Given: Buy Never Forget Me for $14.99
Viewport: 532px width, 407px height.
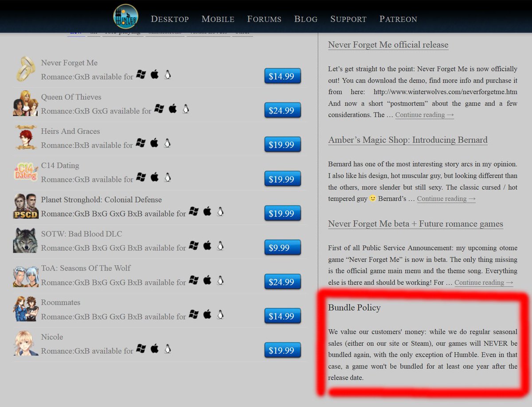Looking at the screenshot, I should [x=282, y=76].
